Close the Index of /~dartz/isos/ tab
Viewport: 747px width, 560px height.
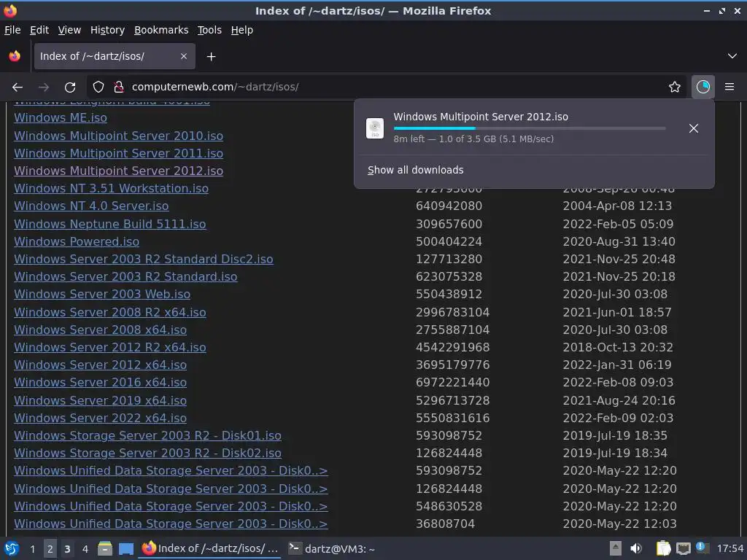[x=184, y=56]
